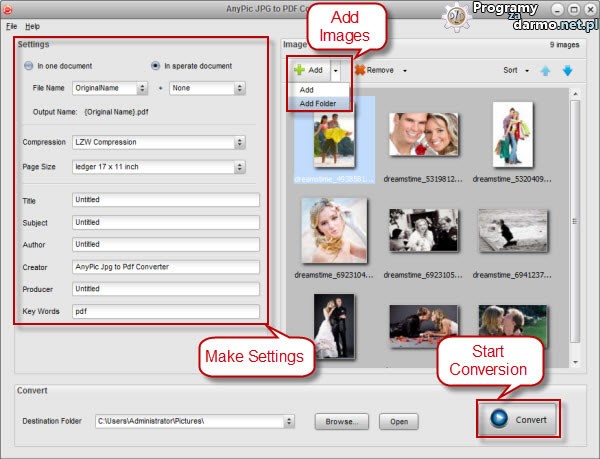Click the Title text field
The image size is (600, 459).
click(165, 200)
